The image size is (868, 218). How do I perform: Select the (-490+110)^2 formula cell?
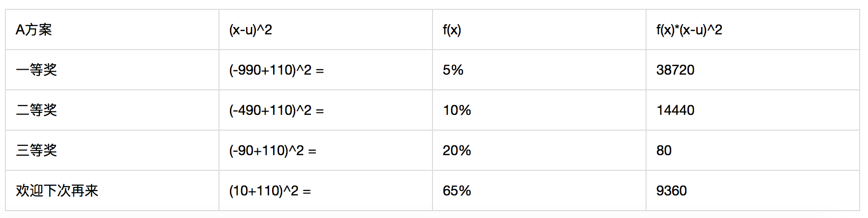(x=276, y=110)
